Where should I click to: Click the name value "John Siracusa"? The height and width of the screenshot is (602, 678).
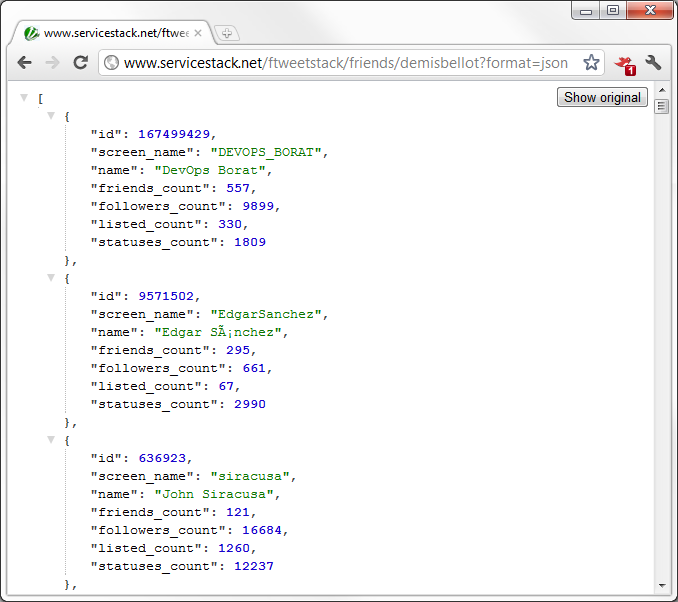(x=214, y=494)
